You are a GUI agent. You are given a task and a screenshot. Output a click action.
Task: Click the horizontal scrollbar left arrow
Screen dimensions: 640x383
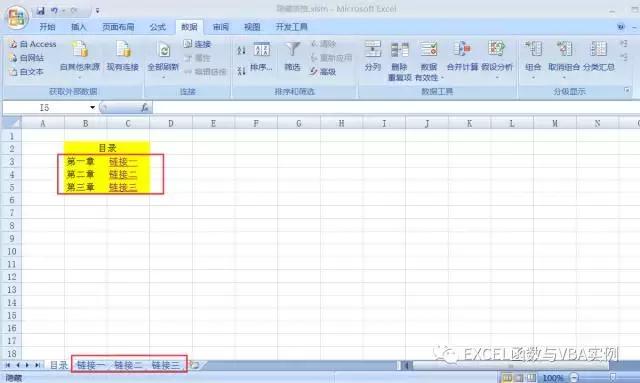click(407, 365)
